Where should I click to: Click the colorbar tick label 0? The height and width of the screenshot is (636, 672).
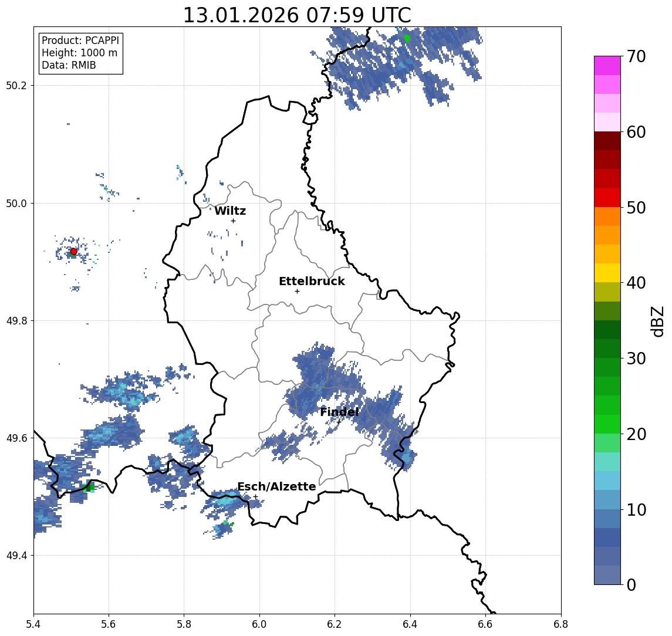pos(632,584)
